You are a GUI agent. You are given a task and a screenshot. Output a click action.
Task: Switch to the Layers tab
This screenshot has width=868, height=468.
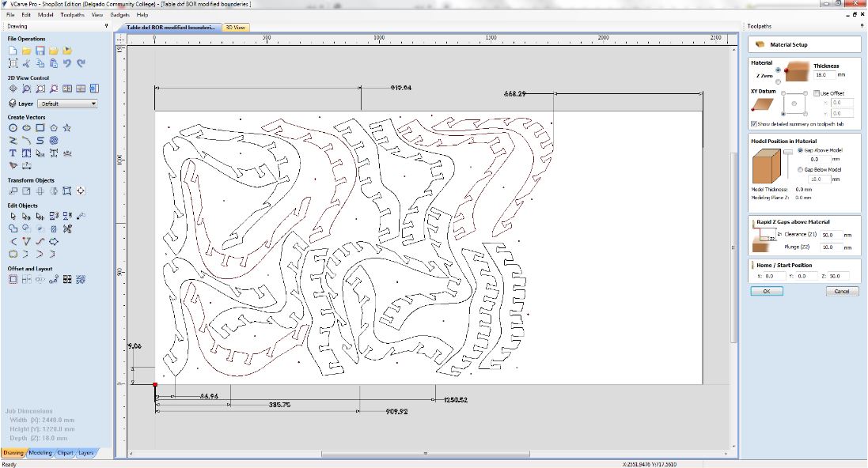tap(85, 452)
